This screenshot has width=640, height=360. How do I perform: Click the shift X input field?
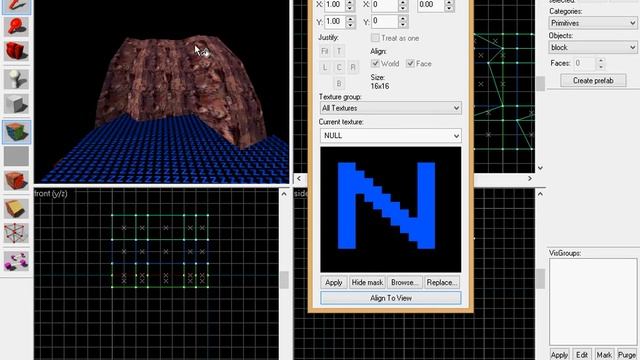coord(384,5)
